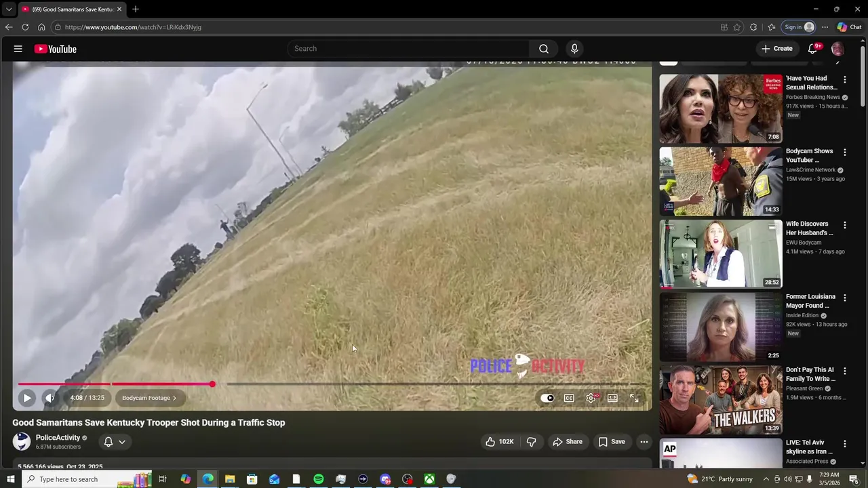Open more actions menu below video
Screen dimensions: 868x488
(x=644, y=442)
